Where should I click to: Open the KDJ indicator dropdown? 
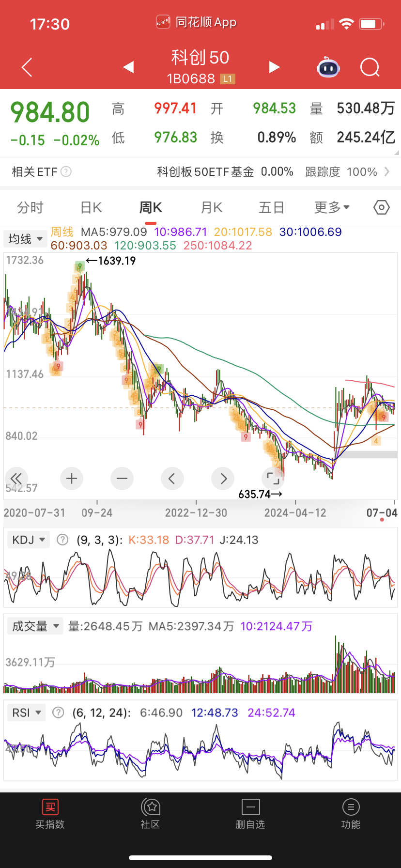pyautogui.click(x=29, y=540)
